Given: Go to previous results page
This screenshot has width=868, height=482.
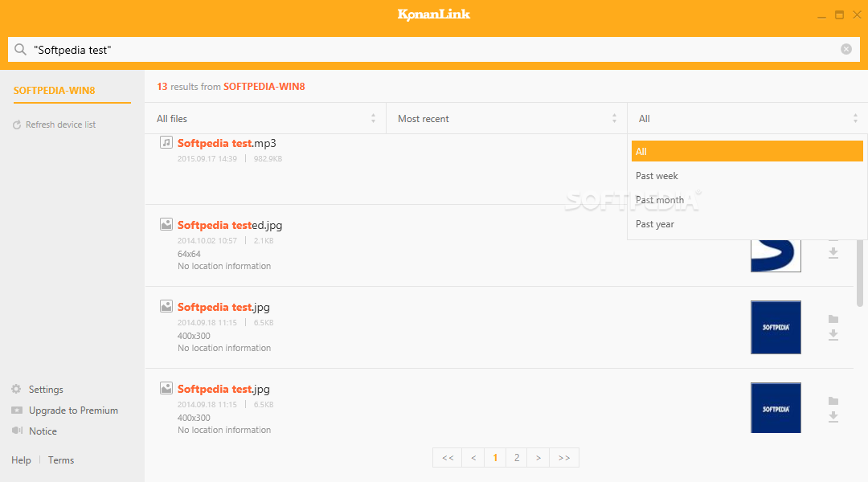Looking at the screenshot, I should click(x=473, y=458).
